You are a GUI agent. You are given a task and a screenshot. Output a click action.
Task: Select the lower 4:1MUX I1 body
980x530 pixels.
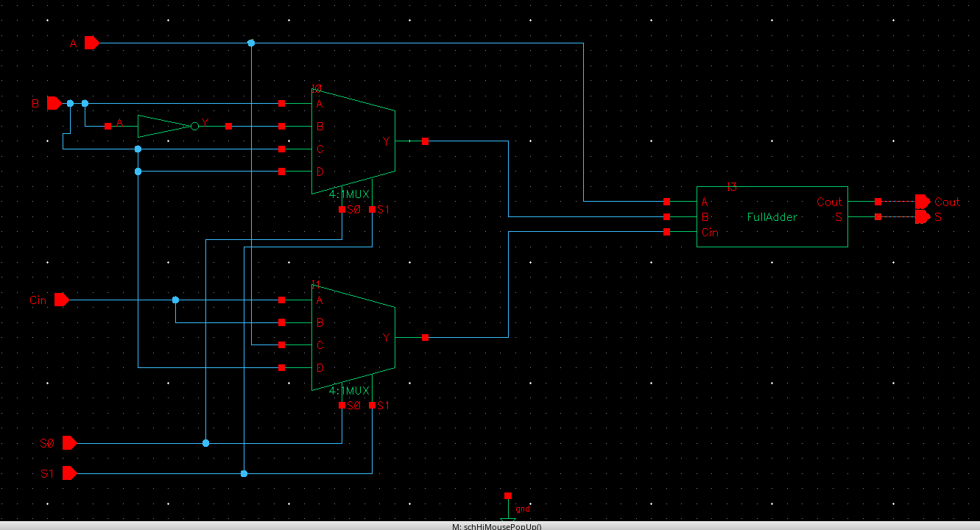pyautogui.click(x=353, y=337)
